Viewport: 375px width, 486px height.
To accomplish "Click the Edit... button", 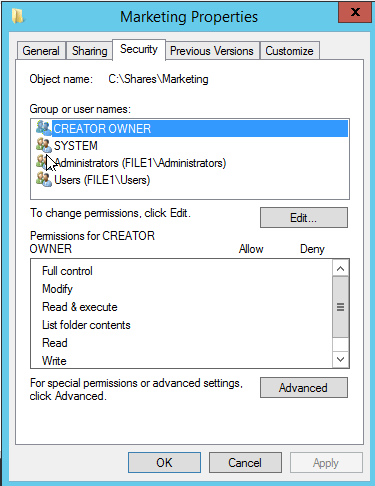I will [x=304, y=218].
